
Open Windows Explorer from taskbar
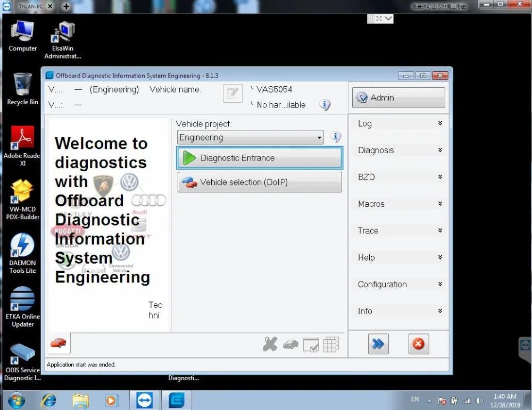pyautogui.click(x=81, y=401)
